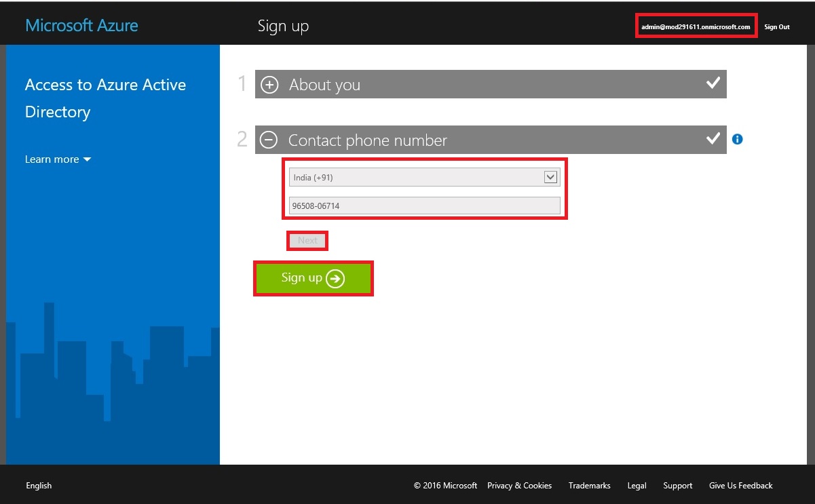Image resolution: width=815 pixels, height=504 pixels.
Task: Open the Support footer link
Action: [x=677, y=486]
